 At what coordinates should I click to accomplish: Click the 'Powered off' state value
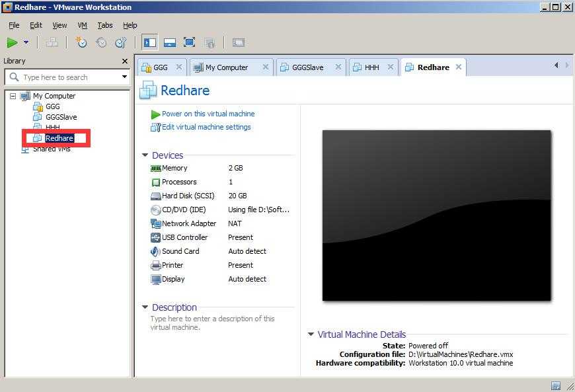[x=428, y=346]
